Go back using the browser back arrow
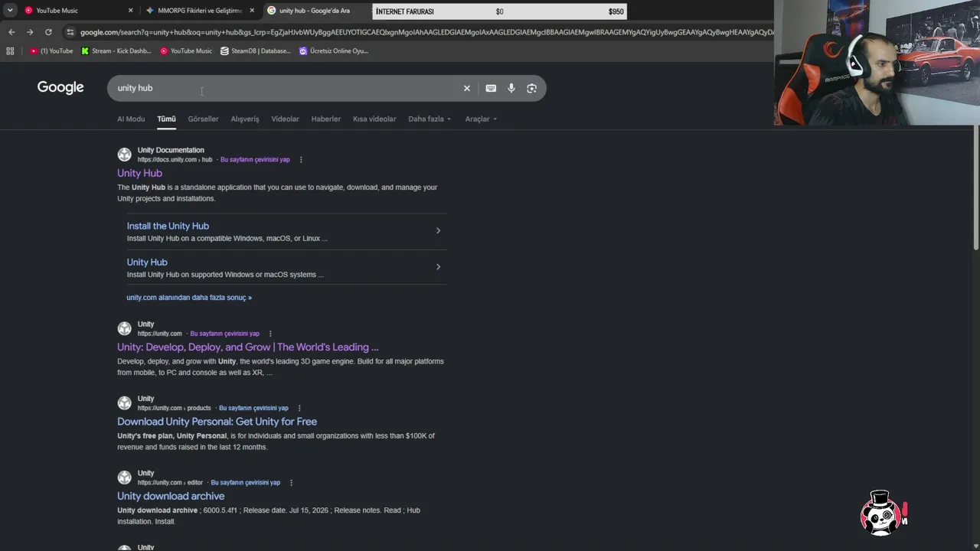The width and height of the screenshot is (980, 551). coord(11,32)
